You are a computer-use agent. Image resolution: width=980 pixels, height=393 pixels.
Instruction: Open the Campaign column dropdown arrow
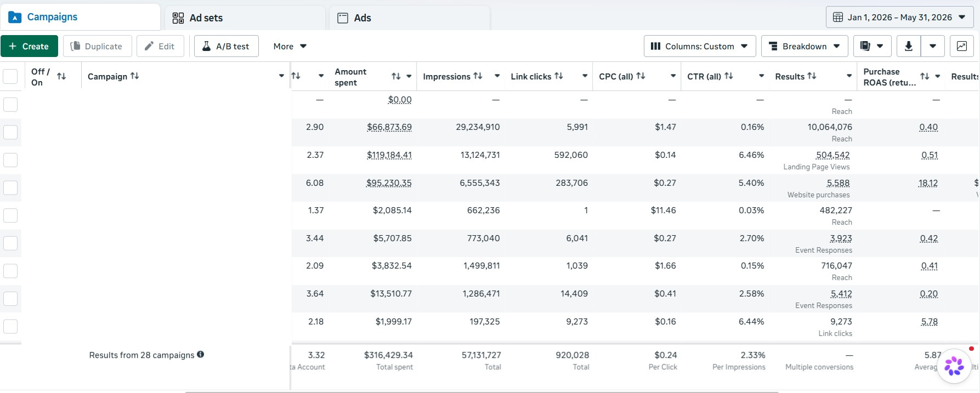(x=281, y=76)
